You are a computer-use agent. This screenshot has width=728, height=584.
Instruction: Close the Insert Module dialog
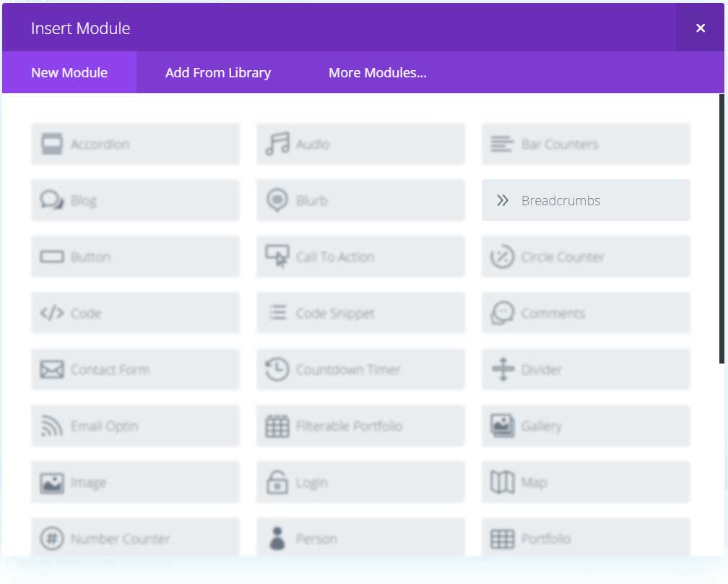[700, 27]
